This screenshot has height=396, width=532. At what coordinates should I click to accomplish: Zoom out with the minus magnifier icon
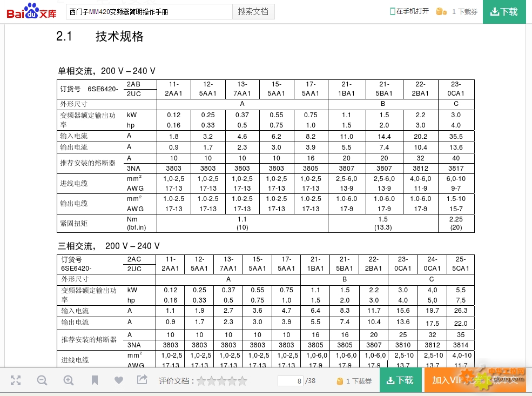click(x=42, y=380)
